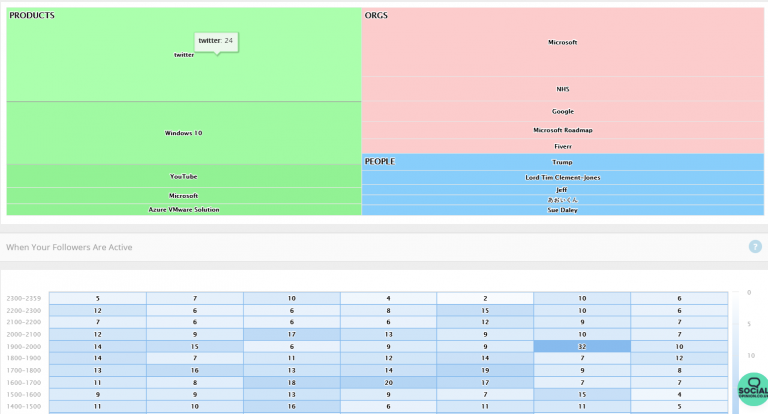The image size is (768, 414).
Task: Select the 15 cell in 2200-2300 row
Action: (x=485, y=311)
